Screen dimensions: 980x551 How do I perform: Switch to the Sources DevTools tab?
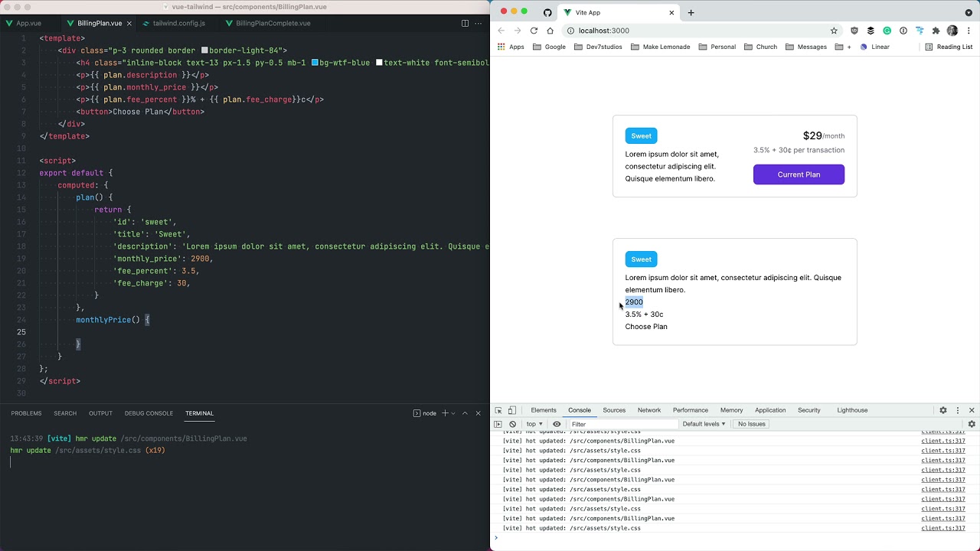coord(614,410)
